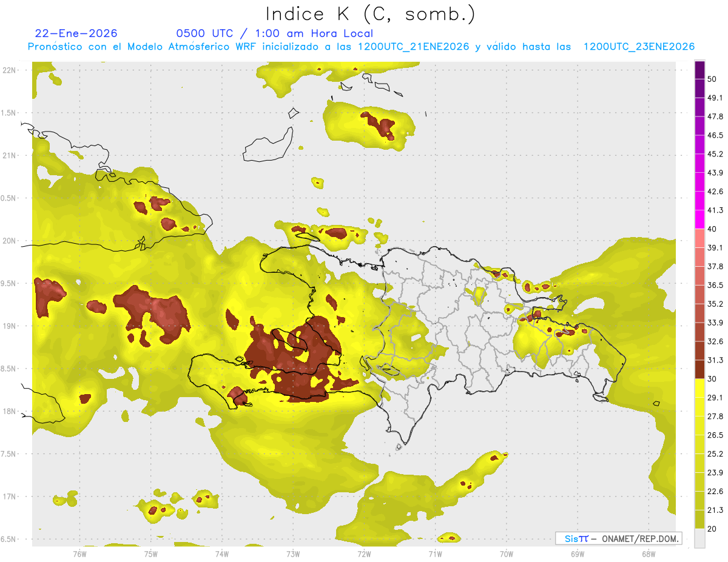This screenshot has height=562, width=728.
Task: Click the "69W" longitude label
Action: [578, 554]
